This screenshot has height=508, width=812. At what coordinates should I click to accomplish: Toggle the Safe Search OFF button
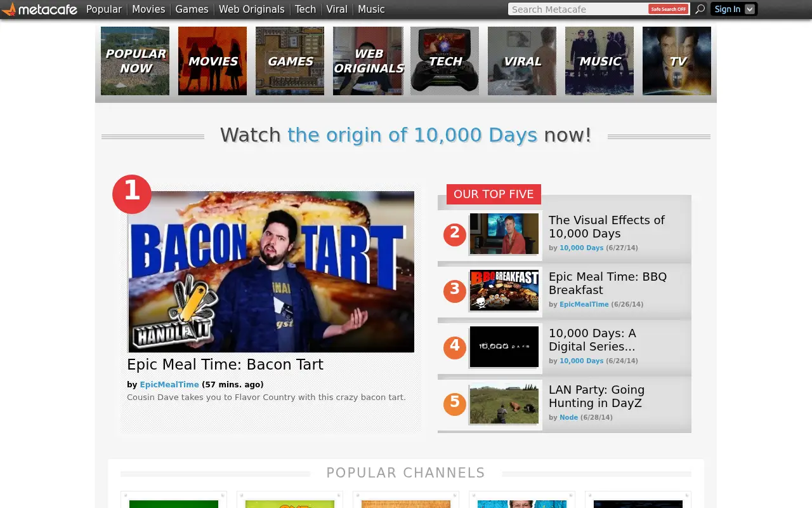(x=668, y=9)
